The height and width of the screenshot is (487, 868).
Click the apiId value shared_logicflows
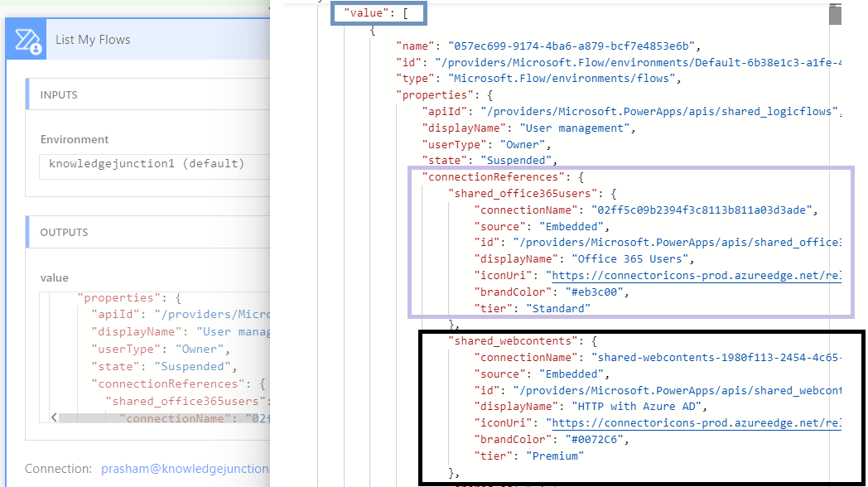pyautogui.click(x=658, y=112)
